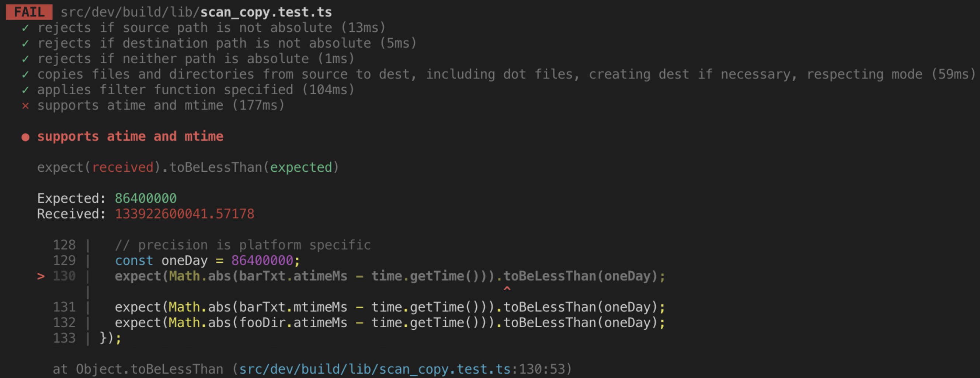Click 'applies filter function specified' test line
Viewport: 980px width, 378px height.
pyautogui.click(x=196, y=90)
